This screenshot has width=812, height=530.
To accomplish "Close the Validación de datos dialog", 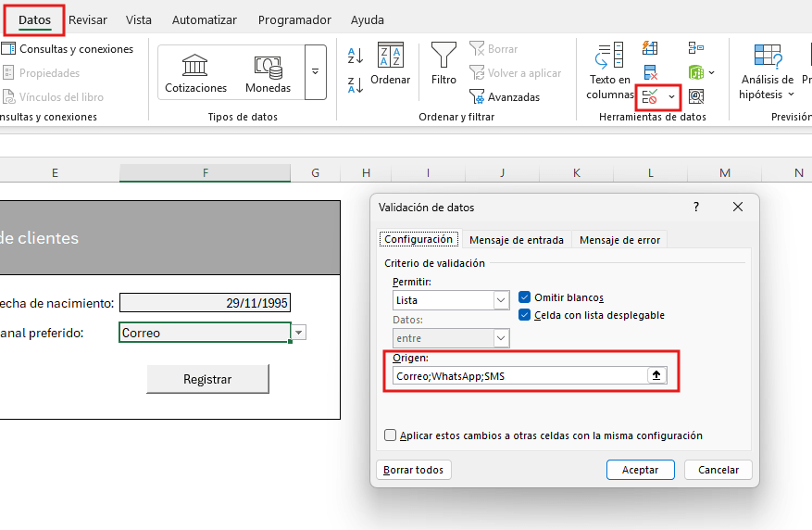I will (737, 208).
